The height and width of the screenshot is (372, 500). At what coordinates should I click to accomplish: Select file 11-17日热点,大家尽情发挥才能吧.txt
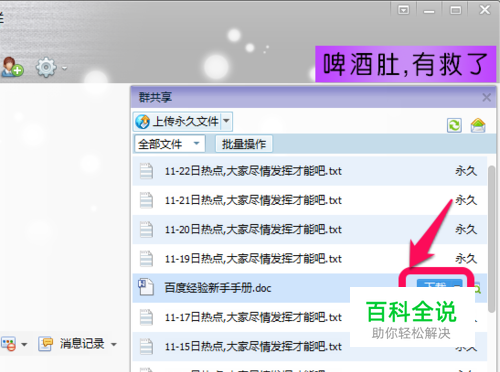pos(310,317)
